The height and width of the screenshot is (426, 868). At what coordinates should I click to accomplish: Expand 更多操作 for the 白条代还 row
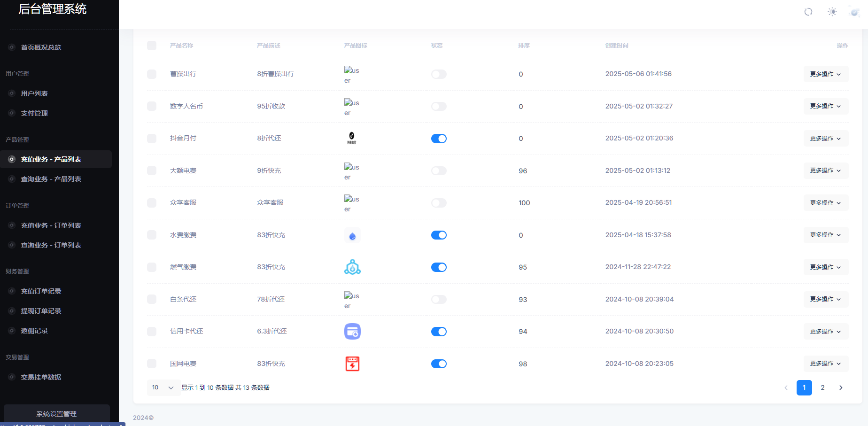pos(825,299)
